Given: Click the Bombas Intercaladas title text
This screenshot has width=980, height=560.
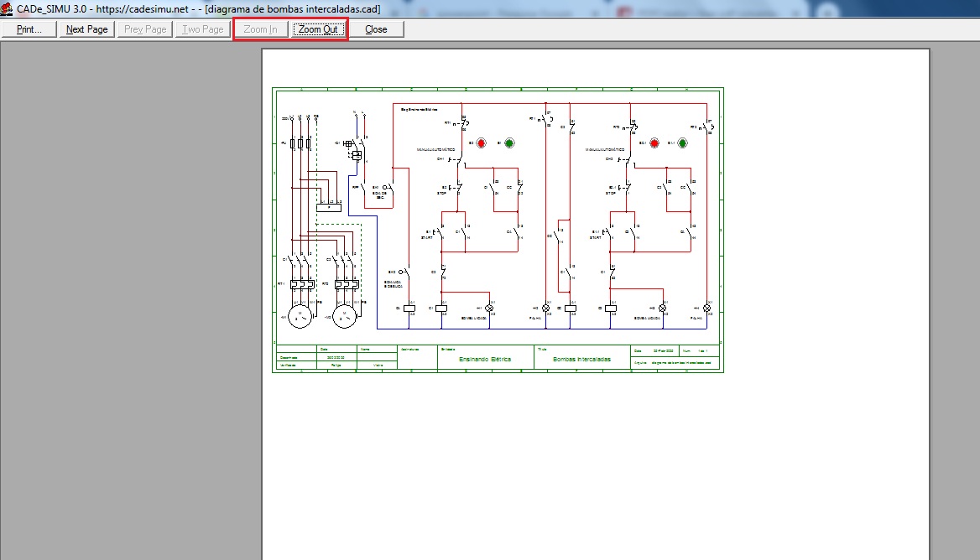Looking at the screenshot, I should coord(582,359).
